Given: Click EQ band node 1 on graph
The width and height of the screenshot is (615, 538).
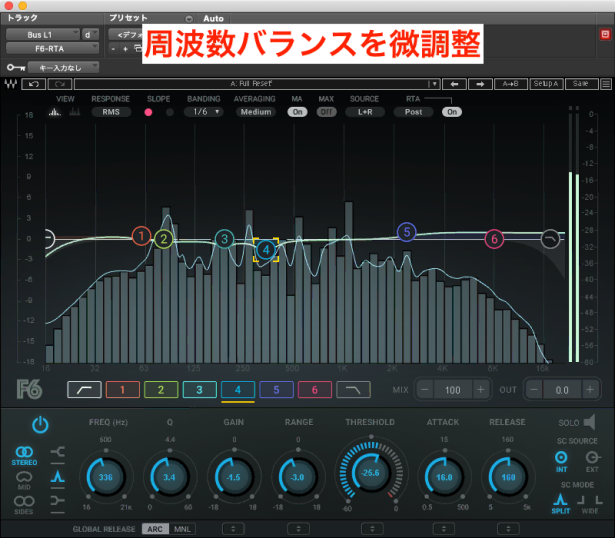Looking at the screenshot, I should click(x=141, y=236).
